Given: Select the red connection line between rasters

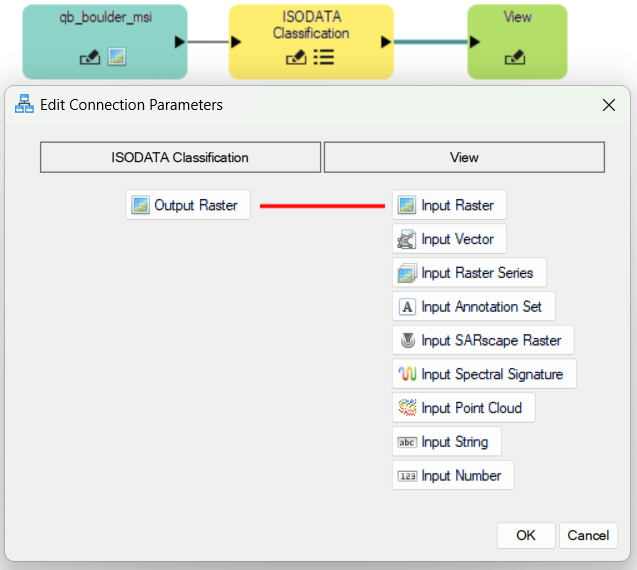Looking at the screenshot, I should (x=322, y=206).
